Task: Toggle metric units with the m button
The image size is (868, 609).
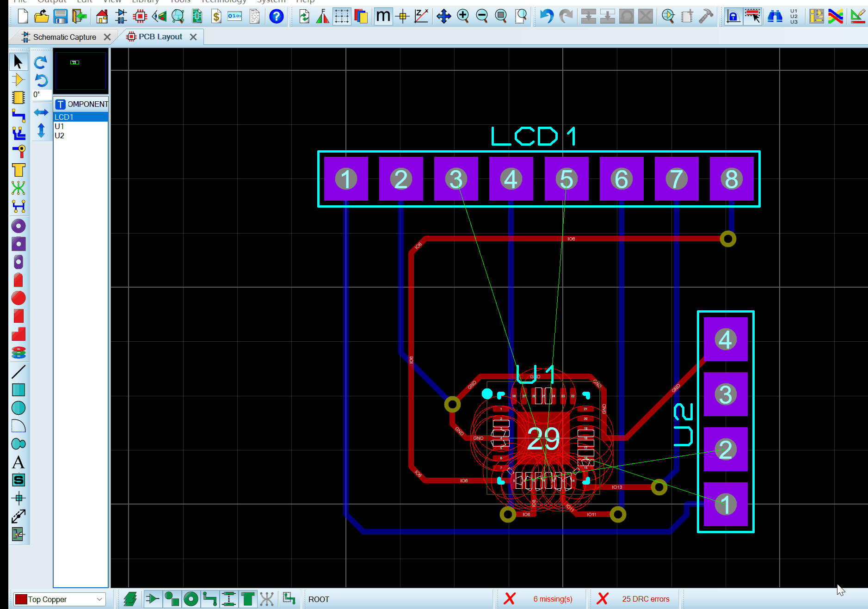Action: point(383,16)
